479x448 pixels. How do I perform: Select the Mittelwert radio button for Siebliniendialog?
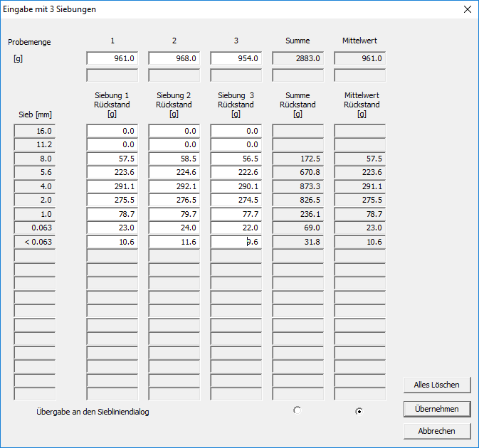(359, 412)
